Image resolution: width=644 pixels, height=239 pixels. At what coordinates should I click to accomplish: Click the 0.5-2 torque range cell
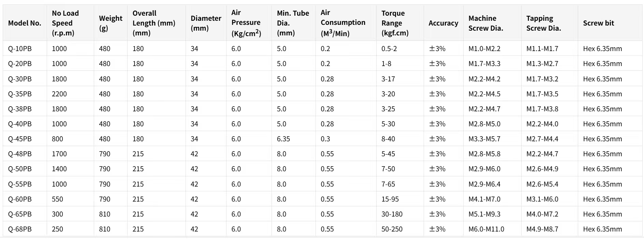389,49
